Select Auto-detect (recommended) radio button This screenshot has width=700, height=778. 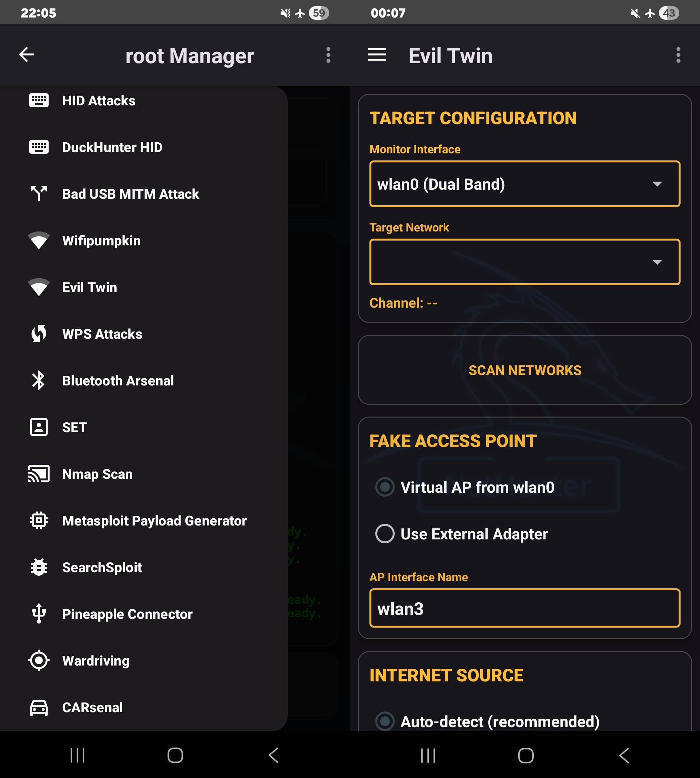tap(385, 722)
